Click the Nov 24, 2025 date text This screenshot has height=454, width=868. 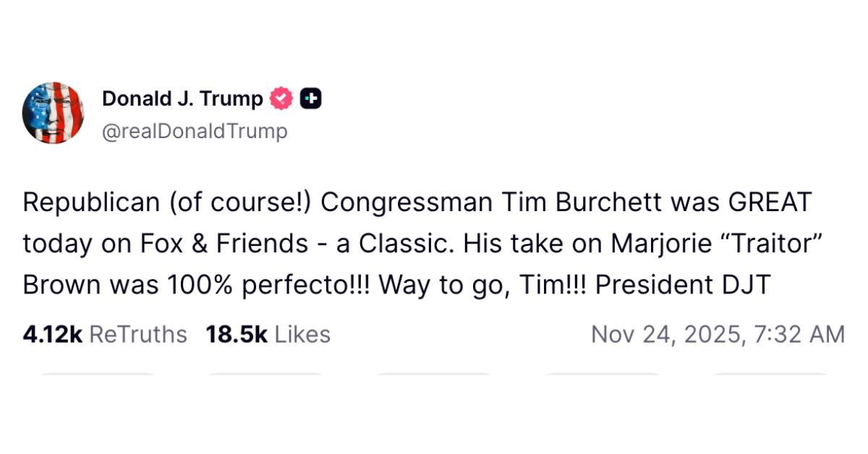pyautogui.click(x=718, y=334)
